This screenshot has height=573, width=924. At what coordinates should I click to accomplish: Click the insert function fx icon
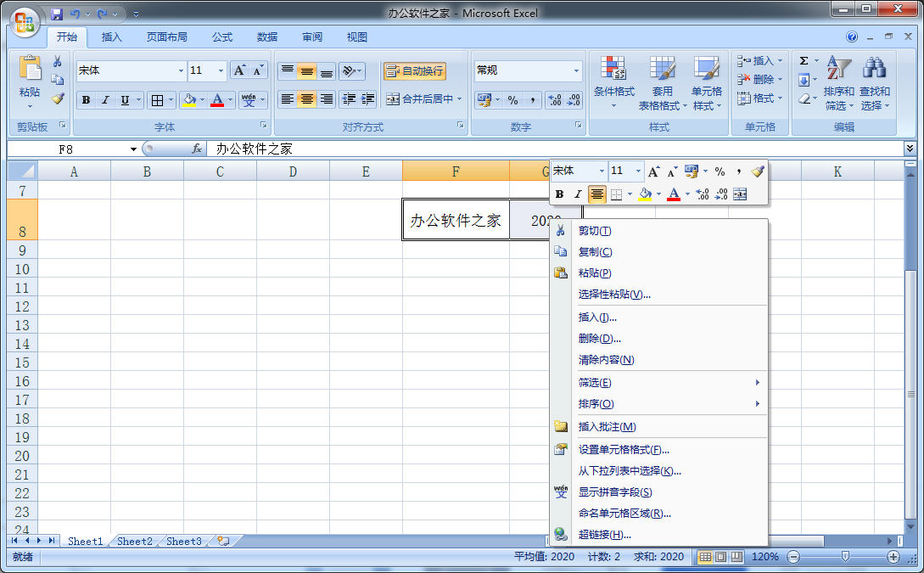(x=197, y=149)
